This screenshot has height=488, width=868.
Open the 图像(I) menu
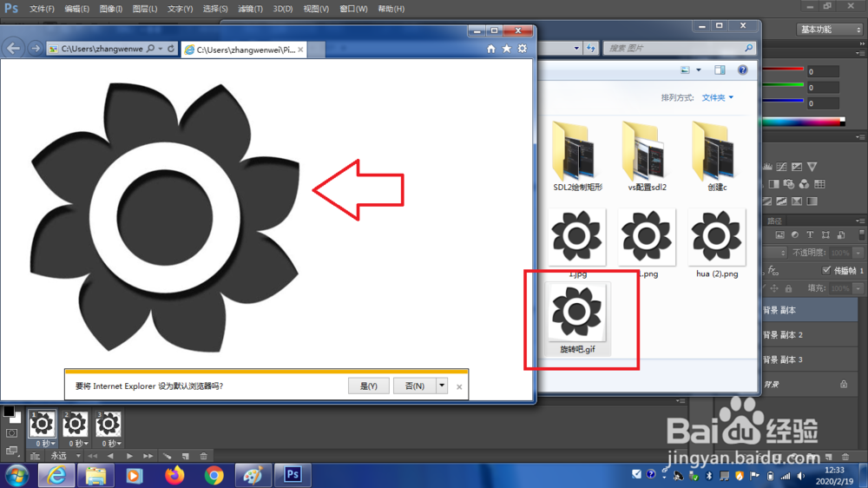tap(111, 9)
